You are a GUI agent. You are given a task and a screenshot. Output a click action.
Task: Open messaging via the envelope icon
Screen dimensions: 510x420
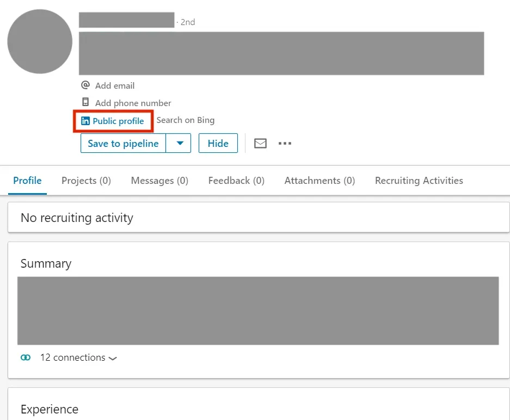coord(260,143)
